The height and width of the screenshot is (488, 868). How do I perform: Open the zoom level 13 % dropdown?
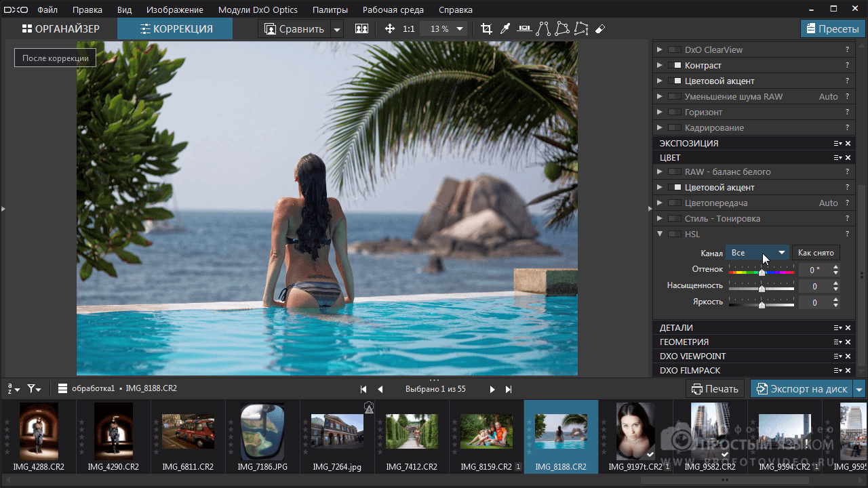point(443,29)
